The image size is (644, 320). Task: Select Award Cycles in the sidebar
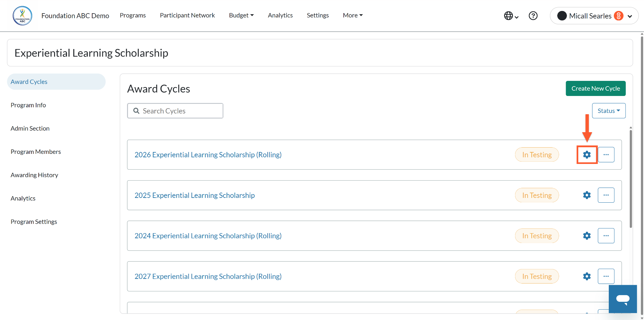pos(56,82)
